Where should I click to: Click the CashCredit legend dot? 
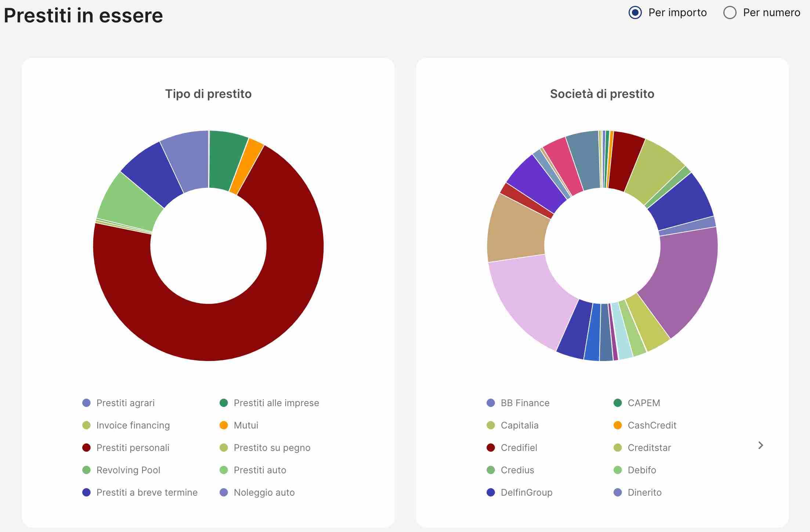(618, 425)
